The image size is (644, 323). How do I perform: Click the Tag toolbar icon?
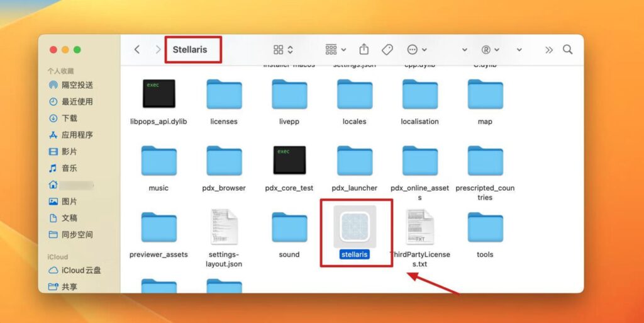tap(387, 49)
